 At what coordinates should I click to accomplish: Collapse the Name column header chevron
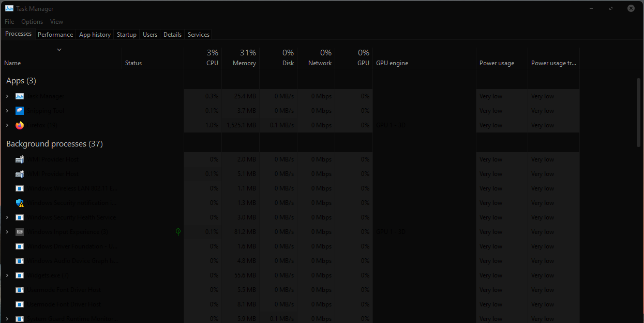coord(59,49)
